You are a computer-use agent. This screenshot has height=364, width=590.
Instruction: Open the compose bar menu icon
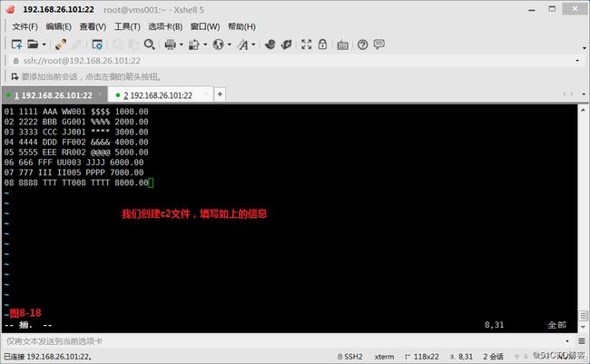[x=582, y=341]
